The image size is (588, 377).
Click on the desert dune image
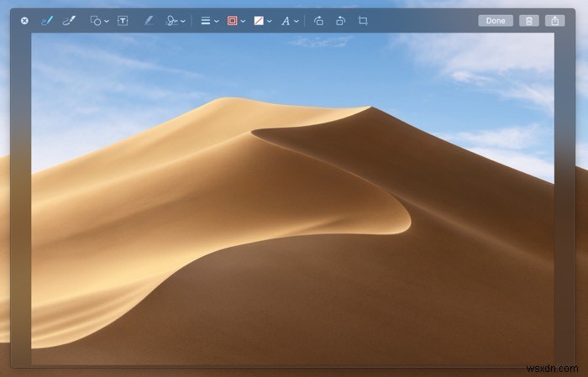[292, 199]
